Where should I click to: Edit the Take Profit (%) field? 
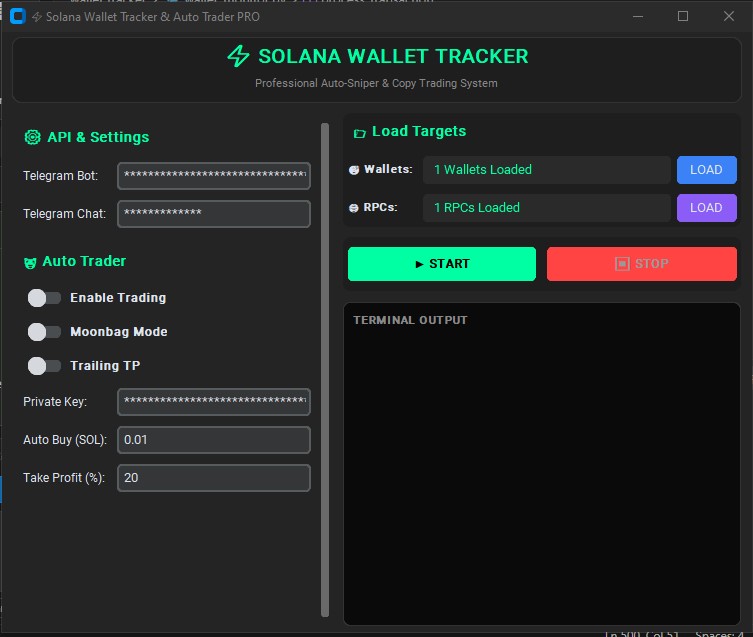[x=214, y=478]
